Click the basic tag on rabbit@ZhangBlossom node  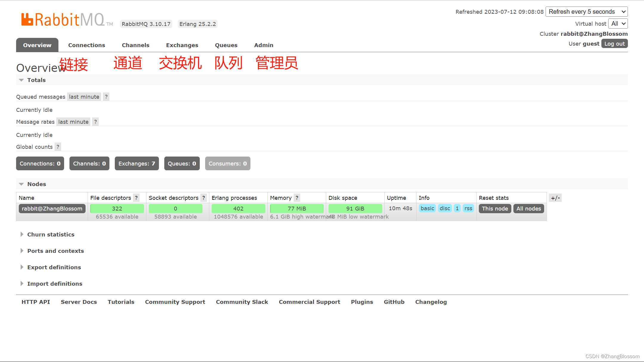(427, 208)
